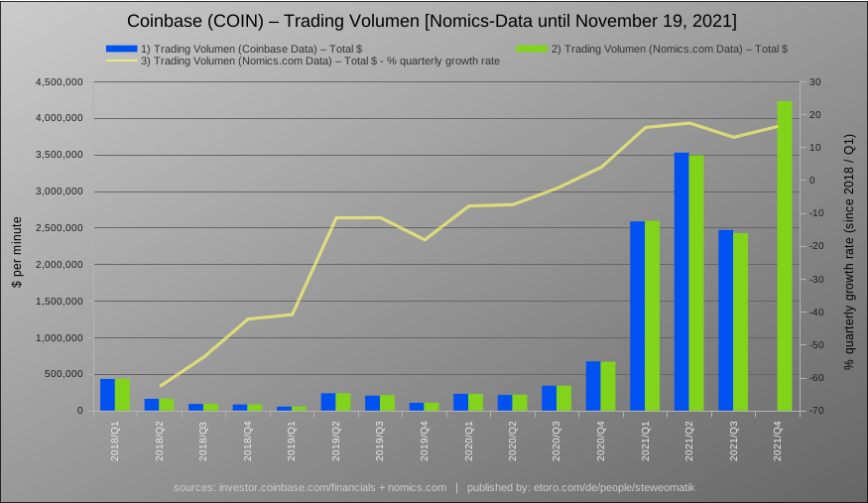Click the published by etoro.com/de/people/steweomatik text
The height and width of the screenshot is (503, 868).
click(x=580, y=487)
